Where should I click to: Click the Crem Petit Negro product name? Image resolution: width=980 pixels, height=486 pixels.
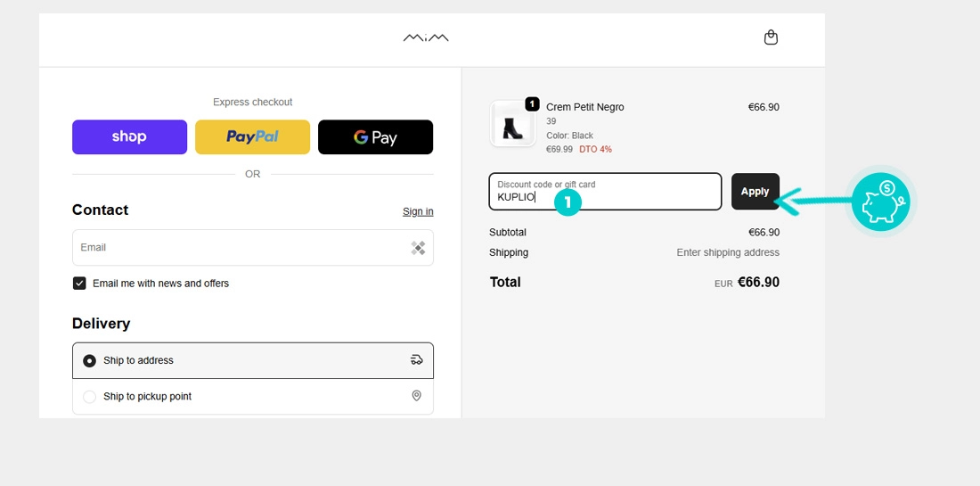coord(584,107)
